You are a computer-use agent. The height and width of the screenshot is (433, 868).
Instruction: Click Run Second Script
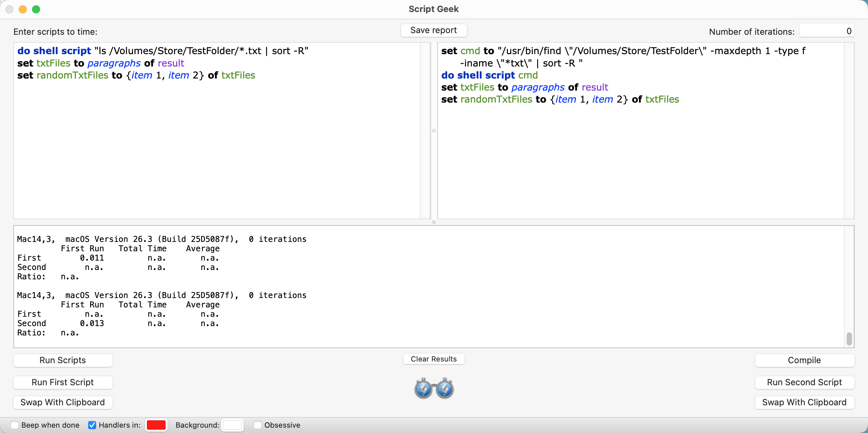804,382
